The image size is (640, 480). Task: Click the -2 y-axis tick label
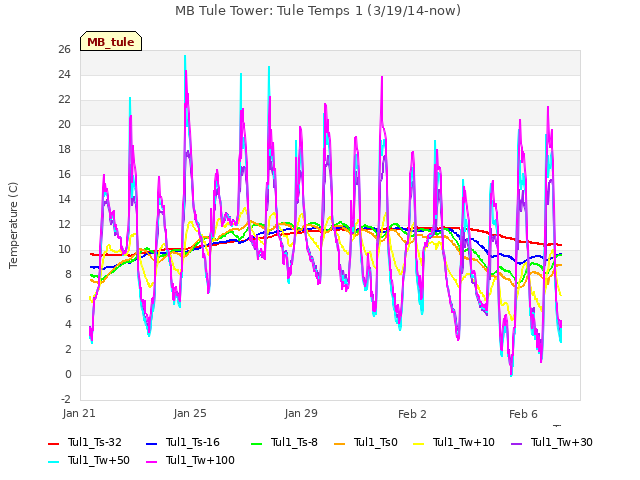[x=66, y=399]
